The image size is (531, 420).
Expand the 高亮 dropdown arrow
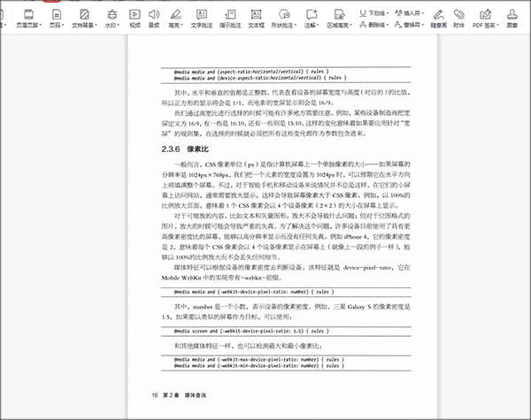point(181,26)
